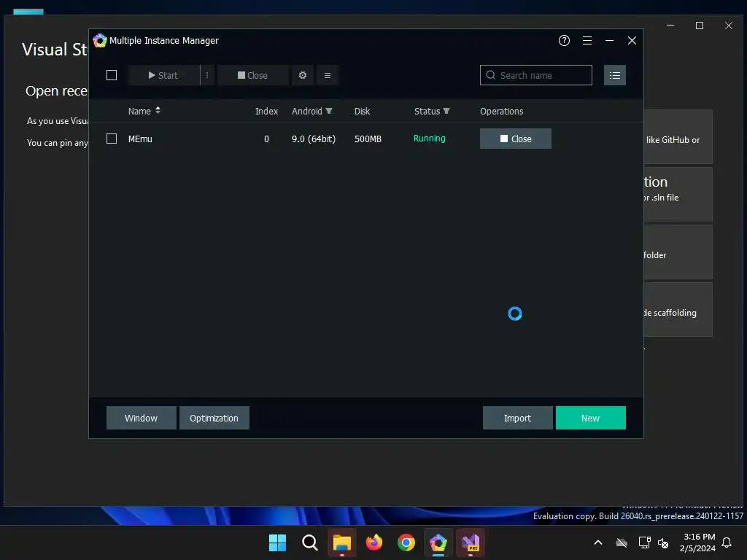Launch Firefox from the taskbar
Image resolution: width=747 pixels, height=560 pixels.
[374, 542]
